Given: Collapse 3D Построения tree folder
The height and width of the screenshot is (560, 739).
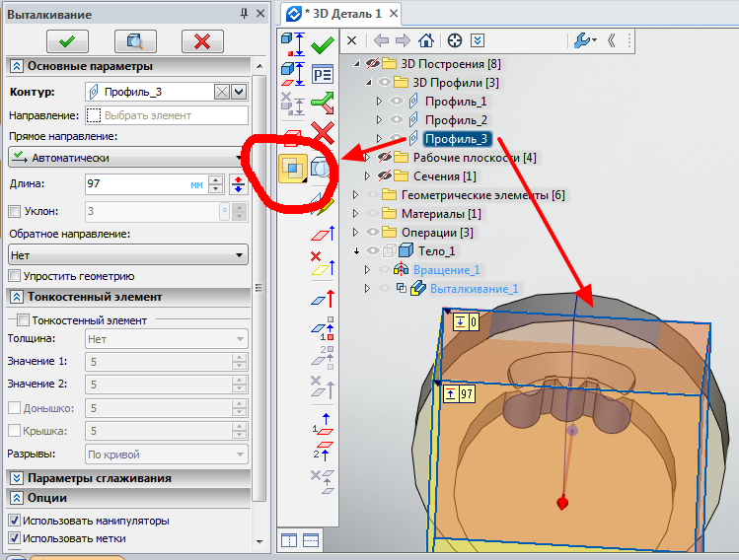Looking at the screenshot, I should 357,63.
